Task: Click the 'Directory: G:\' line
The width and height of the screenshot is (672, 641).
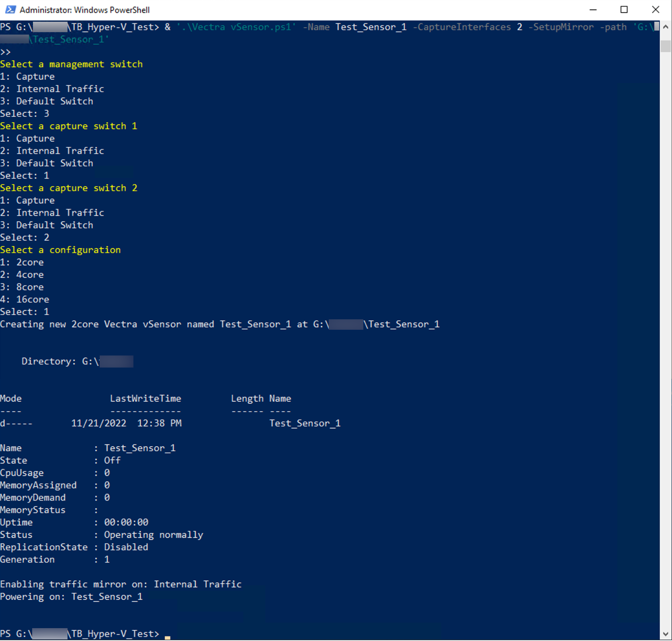Action: [x=78, y=362]
